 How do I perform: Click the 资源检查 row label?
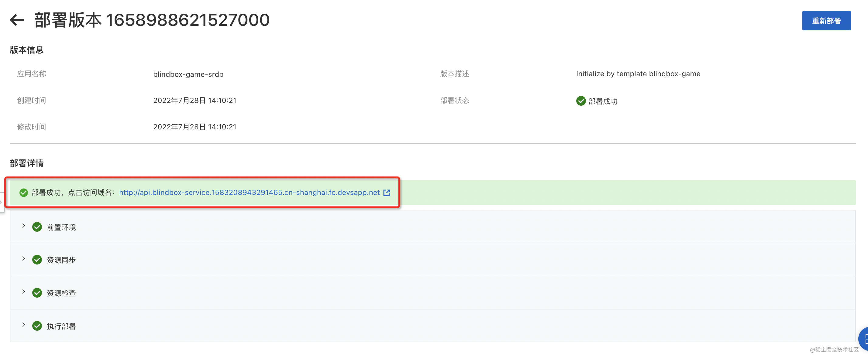61,293
